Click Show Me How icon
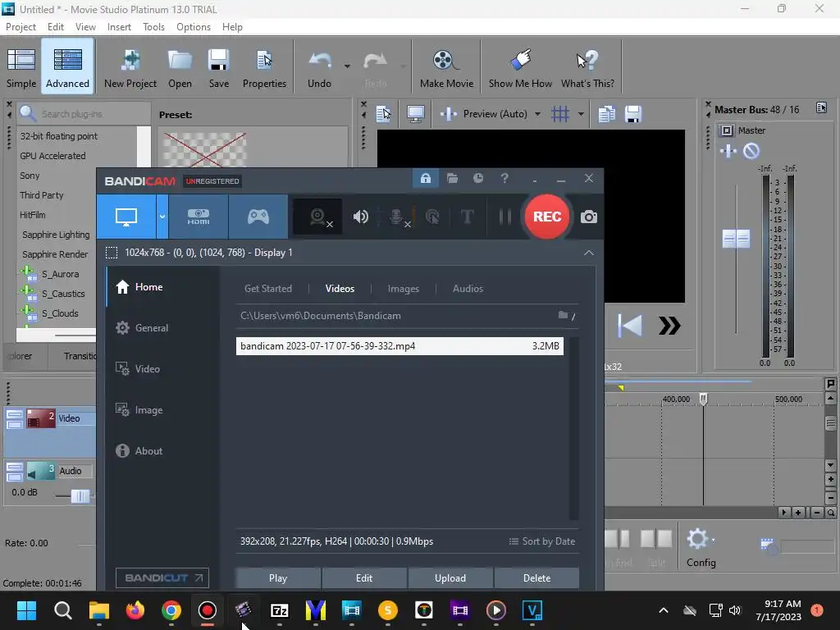Image resolution: width=840 pixels, height=630 pixels. tap(520, 67)
